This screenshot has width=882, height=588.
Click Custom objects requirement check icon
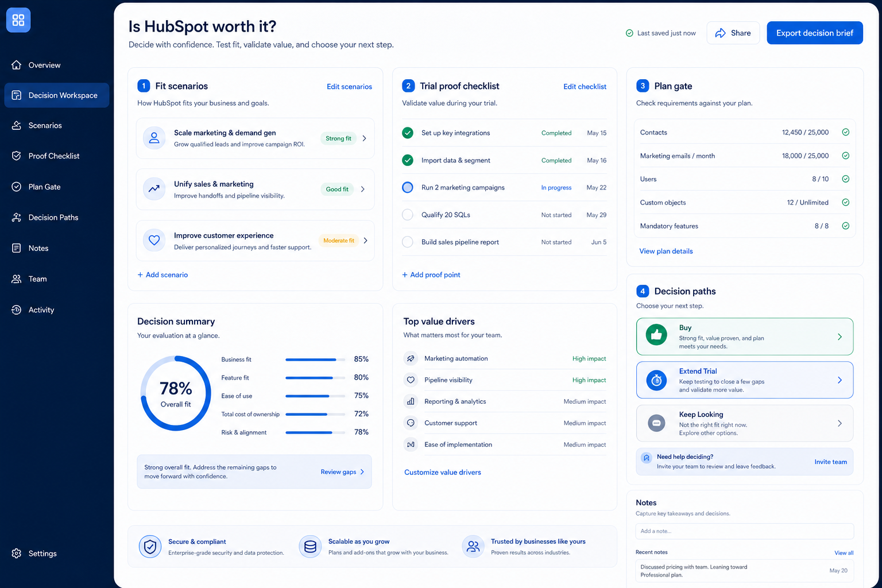point(846,202)
